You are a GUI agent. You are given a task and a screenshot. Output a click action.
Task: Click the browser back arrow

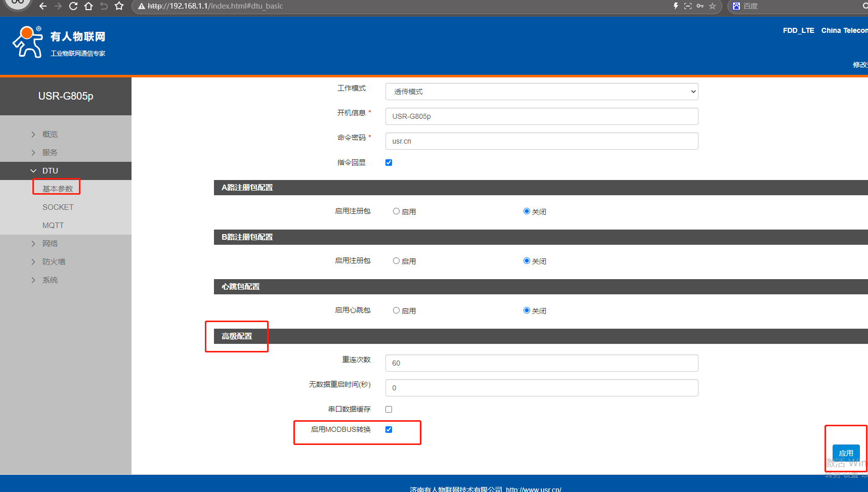point(43,6)
